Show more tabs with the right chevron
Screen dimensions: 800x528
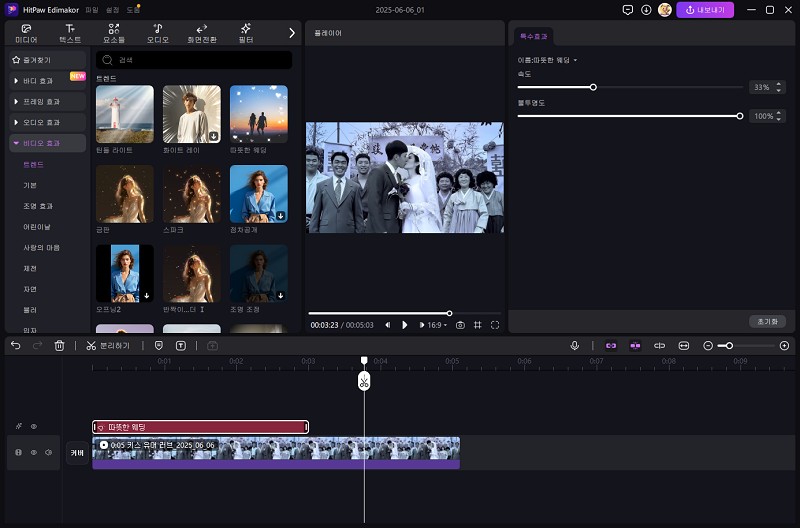292,33
